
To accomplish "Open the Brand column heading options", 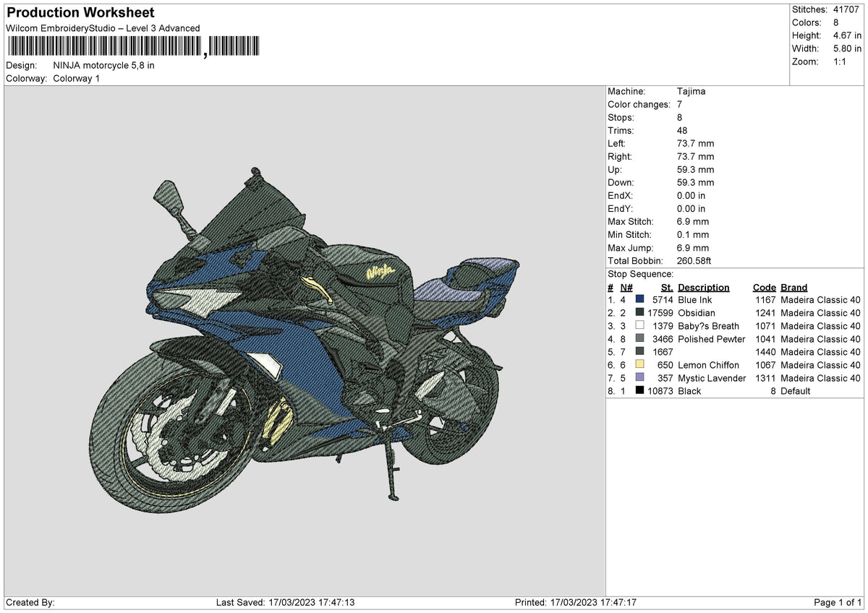I will (x=793, y=287).
